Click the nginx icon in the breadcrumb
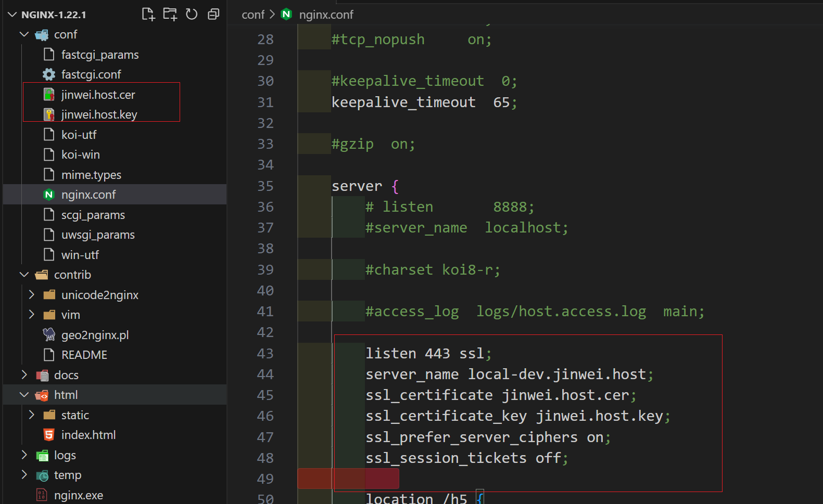 286,14
